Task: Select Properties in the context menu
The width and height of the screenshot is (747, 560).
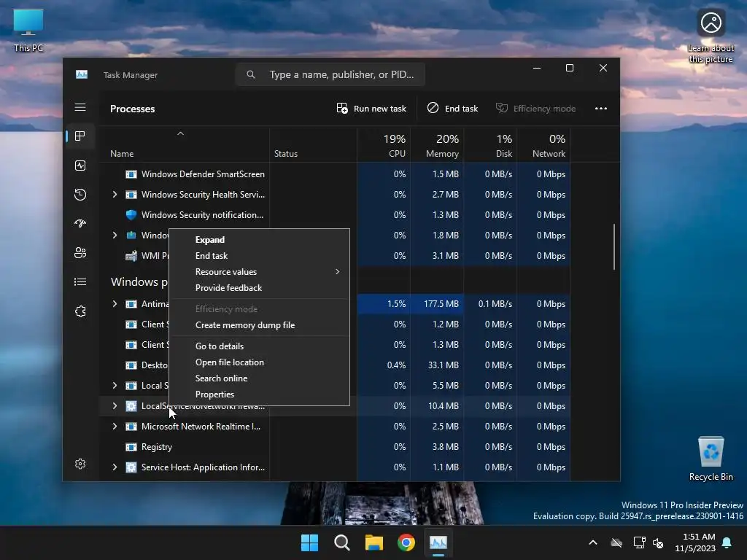Action: 259,394
